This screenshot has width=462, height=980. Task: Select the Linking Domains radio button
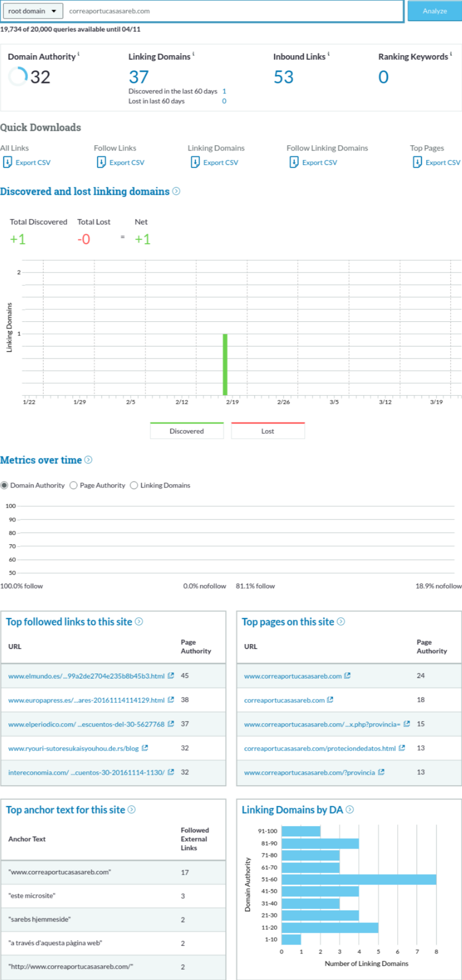[134, 486]
